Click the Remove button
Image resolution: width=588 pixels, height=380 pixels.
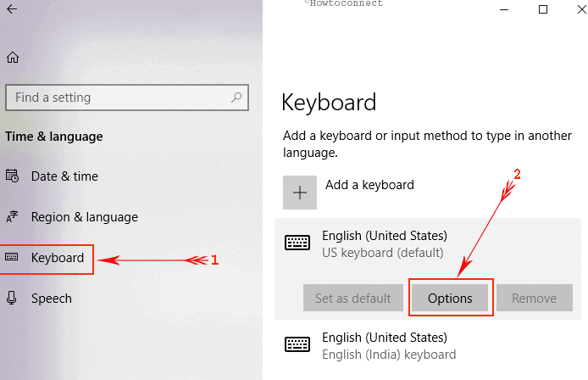coord(535,298)
